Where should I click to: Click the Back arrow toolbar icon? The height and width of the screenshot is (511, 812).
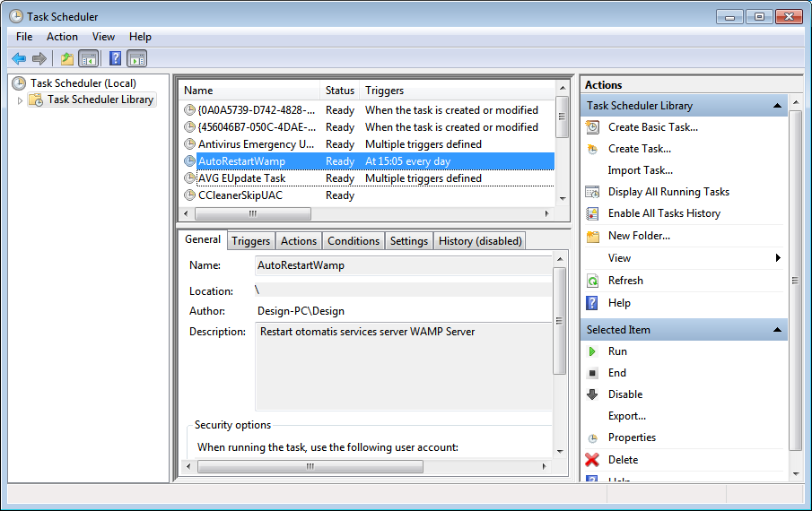point(19,58)
